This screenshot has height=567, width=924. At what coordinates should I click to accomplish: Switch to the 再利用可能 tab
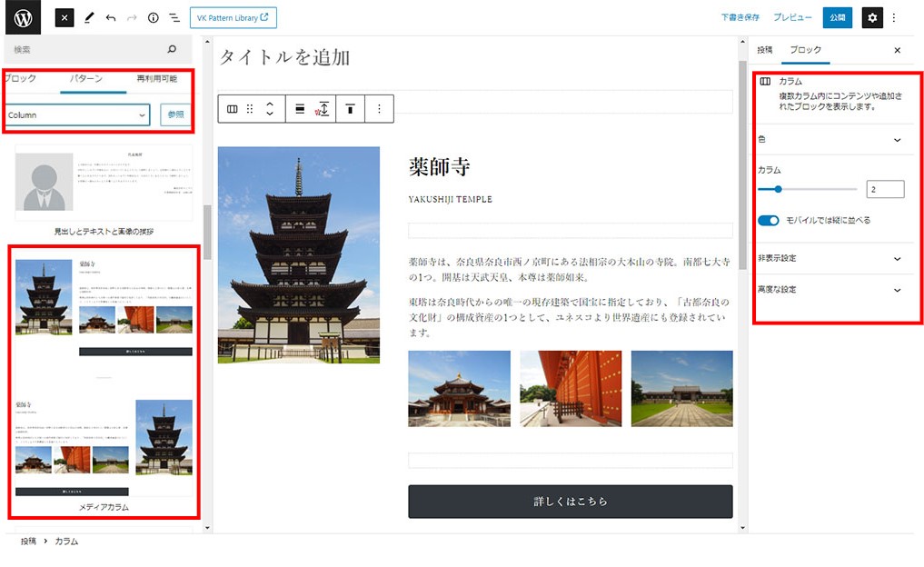(156, 79)
